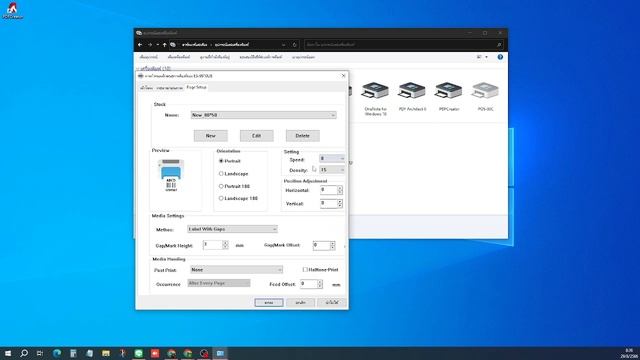
Task: Increase the Gap/Mark Offset value
Action: (x=333, y=243)
